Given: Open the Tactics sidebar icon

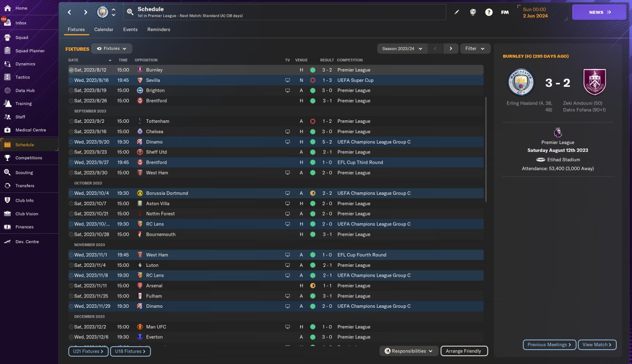Looking at the screenshot, I should coord(7,77).
